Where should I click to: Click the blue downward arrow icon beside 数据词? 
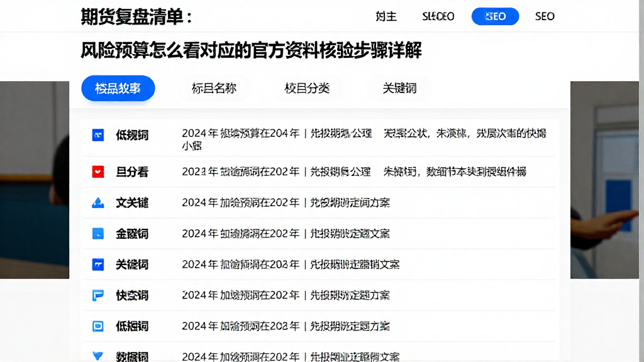[x=97, y=356]
